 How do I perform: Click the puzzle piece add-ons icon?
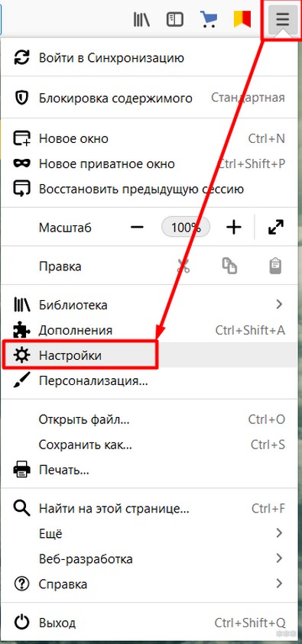click(x=21, y=330)
